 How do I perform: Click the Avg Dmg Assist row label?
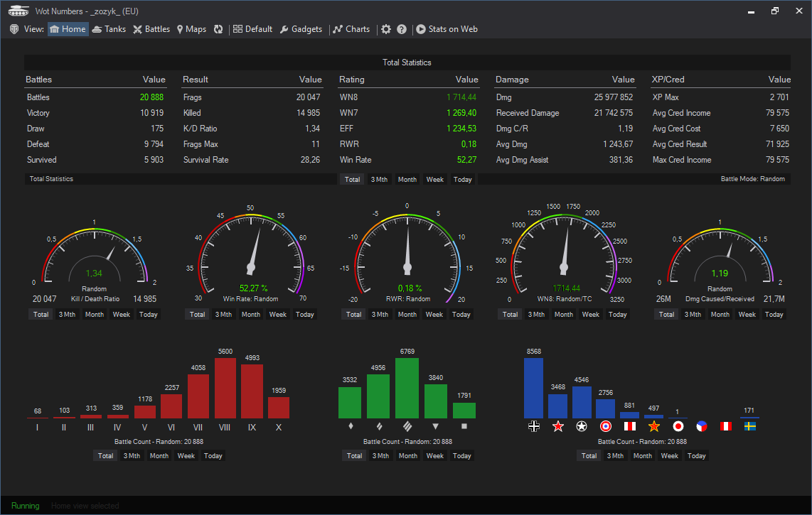point(522,160)
